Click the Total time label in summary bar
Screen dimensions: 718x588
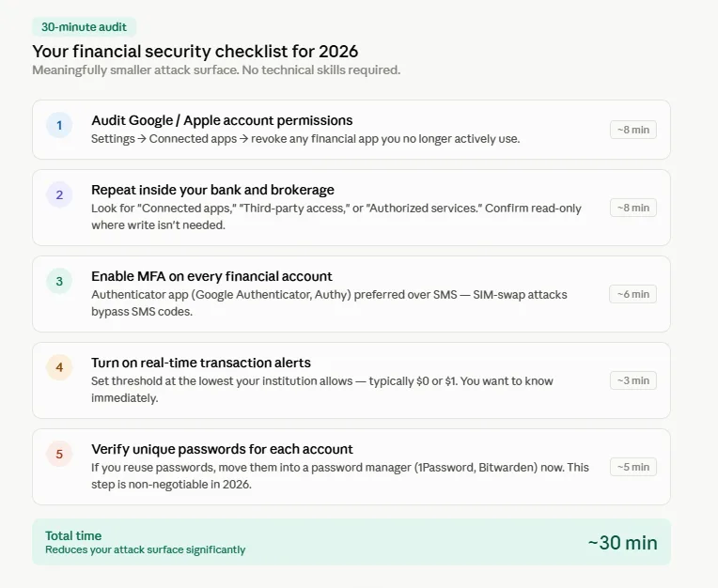[73, 535]
